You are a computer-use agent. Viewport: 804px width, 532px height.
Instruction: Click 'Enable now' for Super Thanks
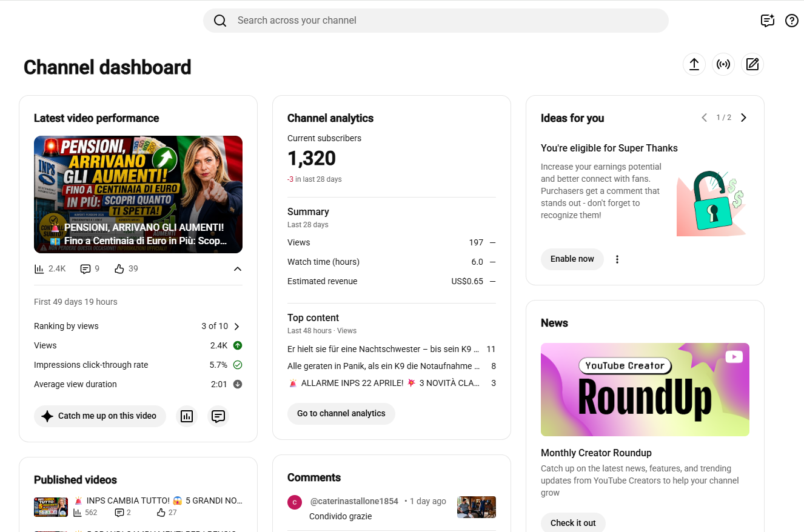coord(572,259)
